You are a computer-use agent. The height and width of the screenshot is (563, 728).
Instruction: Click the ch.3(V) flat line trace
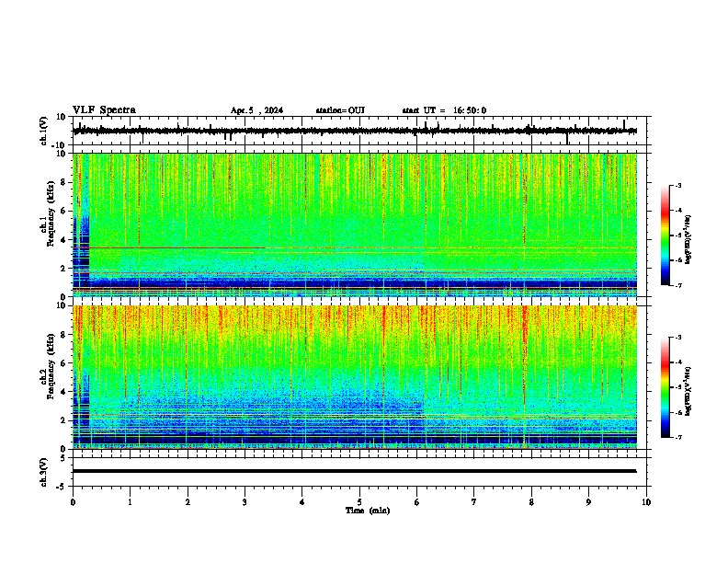coord(354,471)
